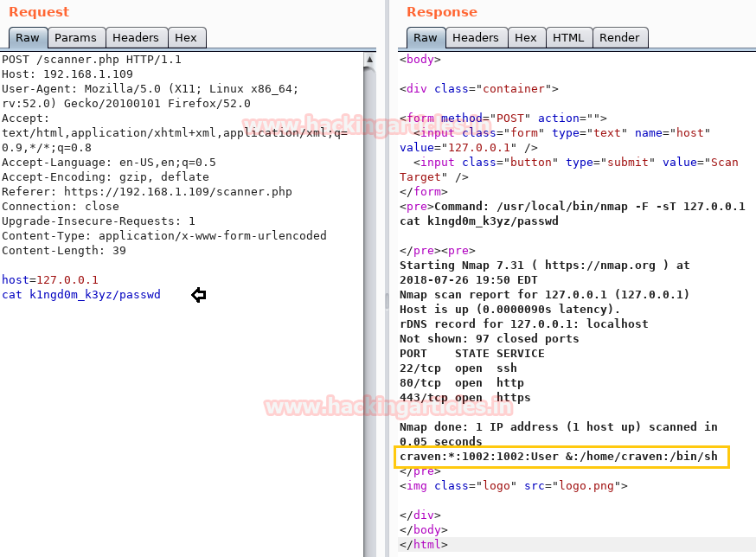Click the div class="container" response line
This screenshot has width=756, height=557.
point(478,89)
